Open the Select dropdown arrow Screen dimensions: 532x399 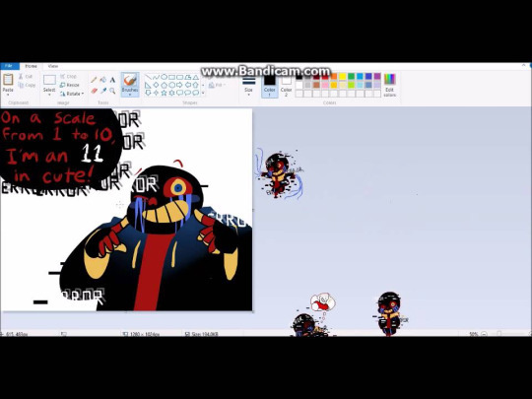49,95
